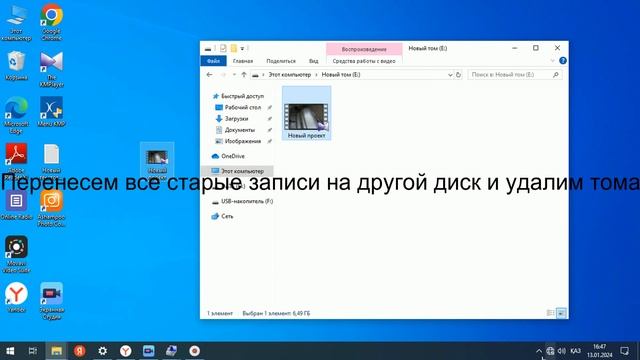Screen dimensions: 640x360
Task: Open Online Radio desktop shortcut
Action: [16, 205]
